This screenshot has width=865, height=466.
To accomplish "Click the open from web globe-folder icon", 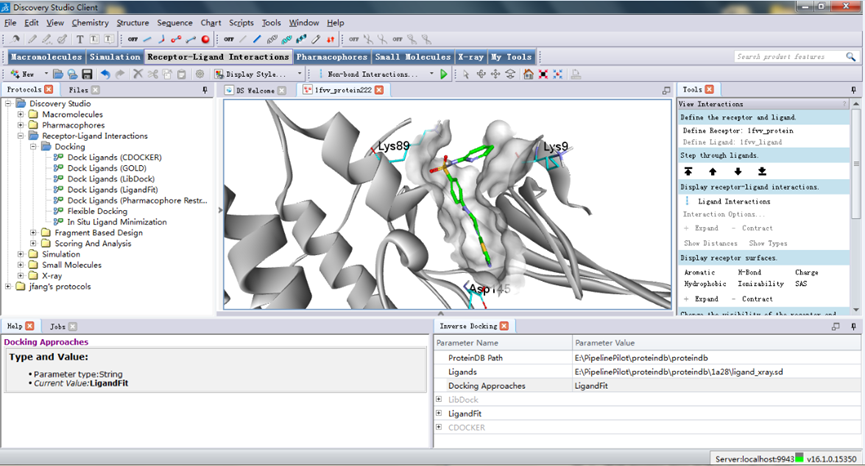I will pyautogui.click(x=72, y=74).
